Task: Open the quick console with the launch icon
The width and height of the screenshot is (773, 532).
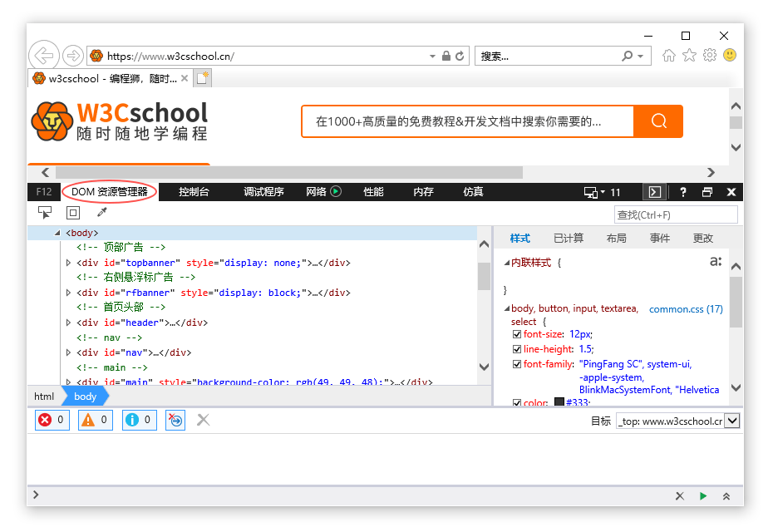Action: coord(175,420)
